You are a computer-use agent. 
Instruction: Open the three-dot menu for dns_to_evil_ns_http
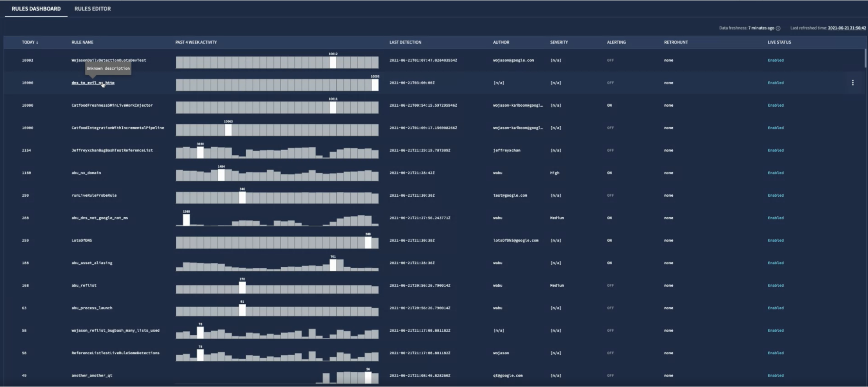point(852,83)
